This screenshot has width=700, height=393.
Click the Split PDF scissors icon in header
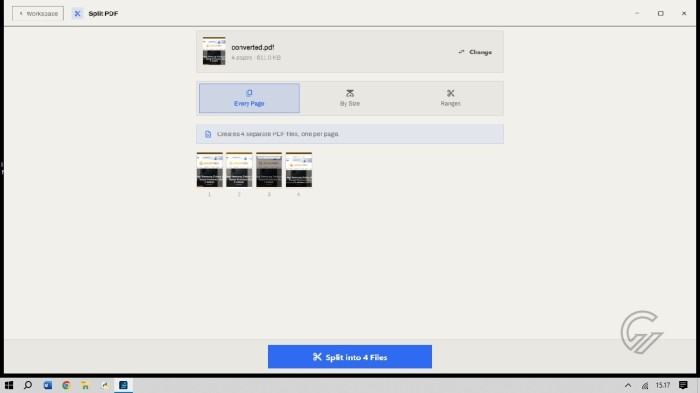(77, 13)
